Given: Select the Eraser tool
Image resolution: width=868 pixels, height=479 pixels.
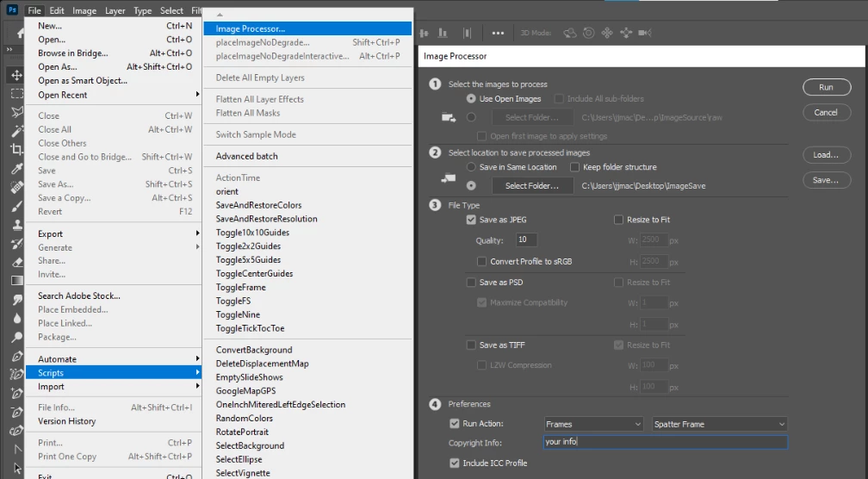Looking at the screenshot, I should click(x=16, y=262).
